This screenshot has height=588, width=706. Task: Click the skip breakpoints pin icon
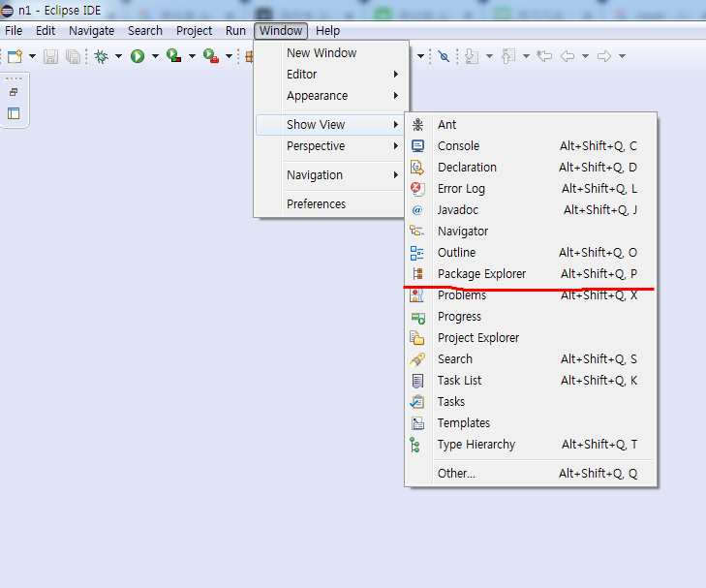pyautogui.click(x=444, y=56)
